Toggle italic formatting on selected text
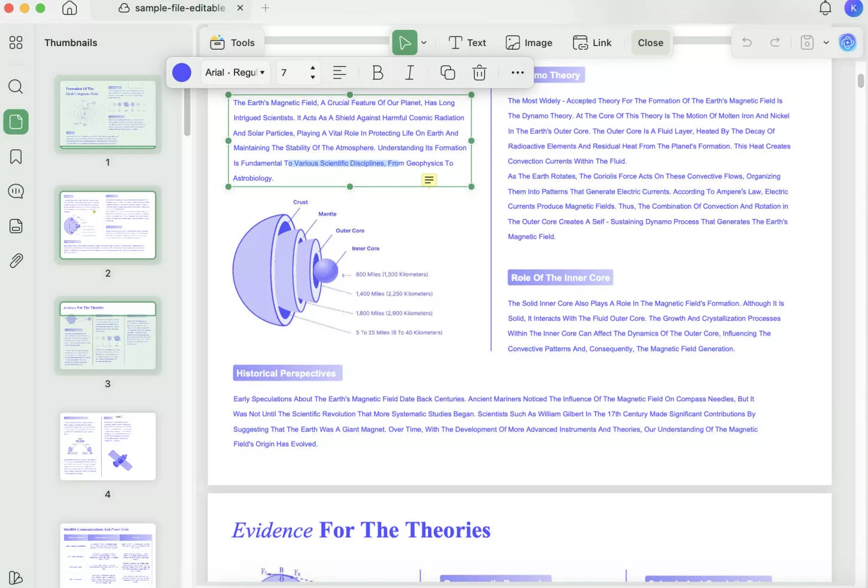 (x=410, y=72)
